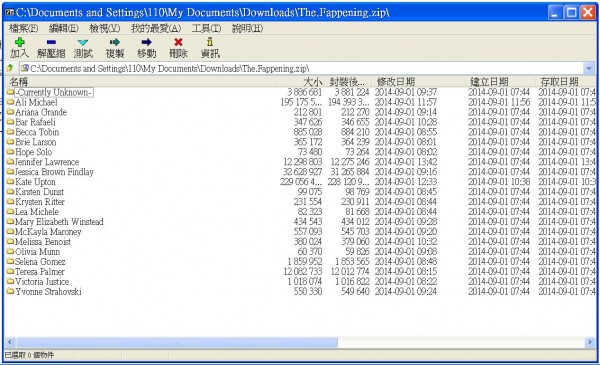The width and height of the screenshot is (600, 365).
Task: Open the 檔案(F) menu
Action: 23,28
